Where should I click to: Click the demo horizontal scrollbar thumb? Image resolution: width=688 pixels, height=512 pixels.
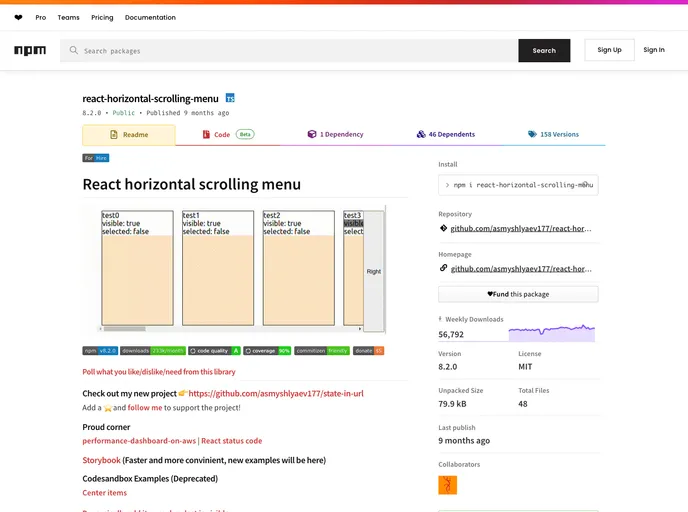pyautogui.click(x=125, y=329)
